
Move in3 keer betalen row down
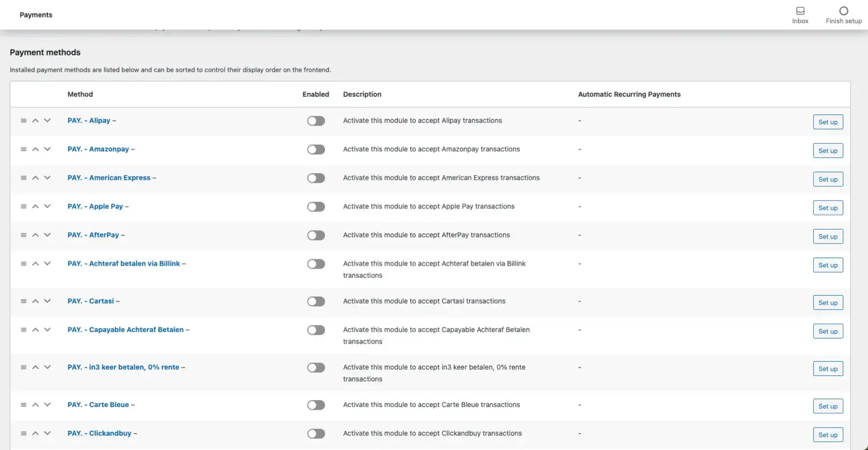pyautogui.click(x=47, y=367)
